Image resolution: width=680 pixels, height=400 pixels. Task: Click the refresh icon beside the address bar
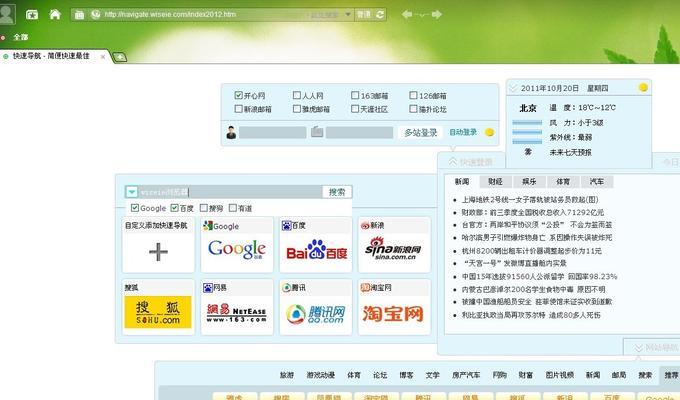[x=380, y=14]
